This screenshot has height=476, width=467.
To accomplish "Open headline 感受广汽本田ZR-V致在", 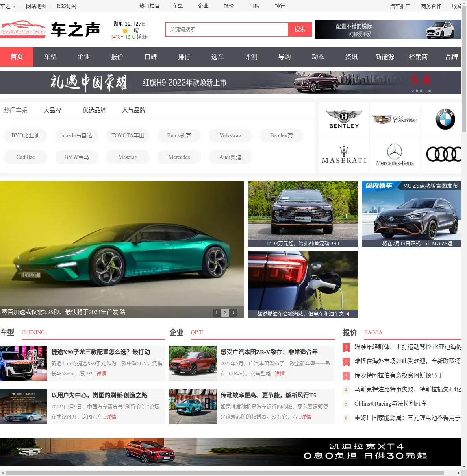I will point(269,352).
